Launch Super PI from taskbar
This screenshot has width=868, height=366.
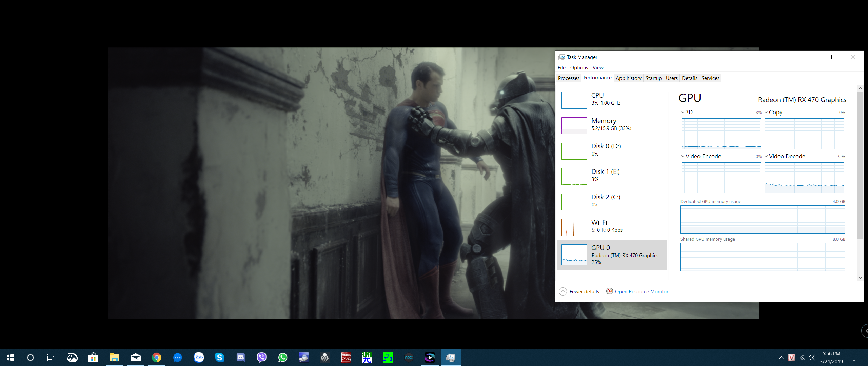tap(367, 358)
